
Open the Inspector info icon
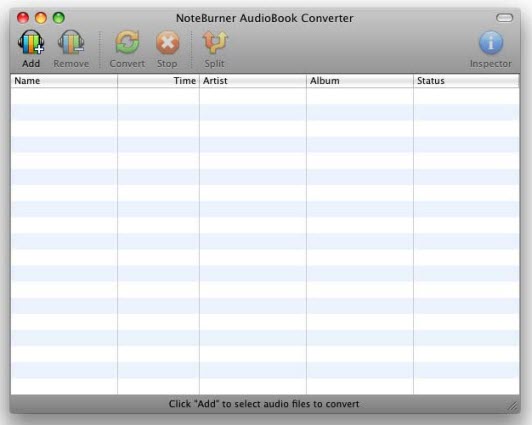[x=491, y=43]
